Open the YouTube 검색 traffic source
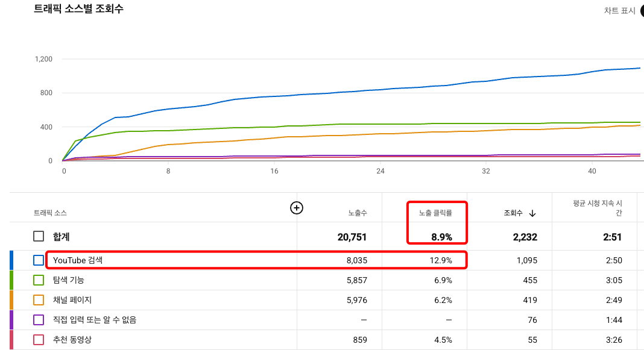644x350 pixels. pyautogui.click(x=78, y=260)
